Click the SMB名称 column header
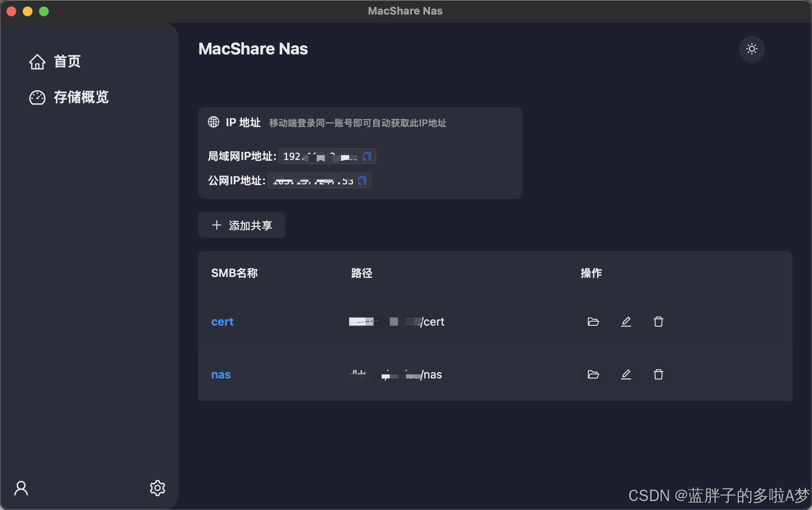812x510 pixels. pos(234,273)
